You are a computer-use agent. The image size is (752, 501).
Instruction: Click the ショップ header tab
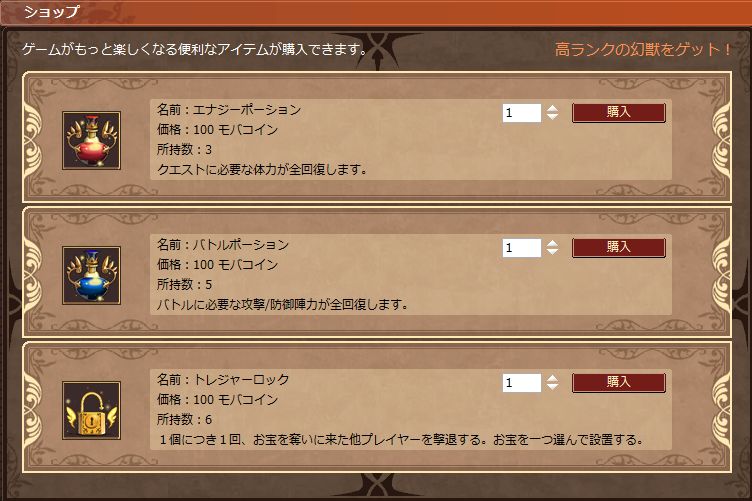pyautogui.click(x=52, y=14)
